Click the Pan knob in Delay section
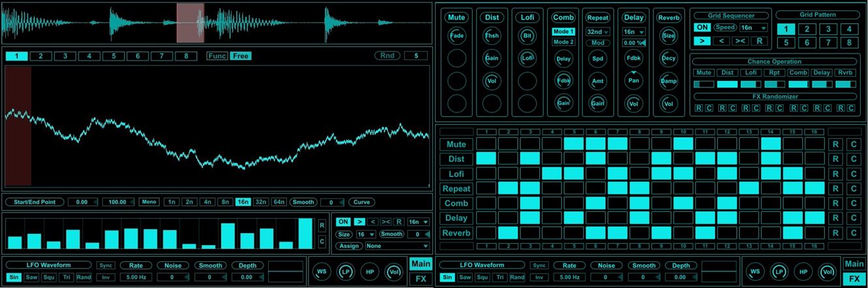The image size is (868, 288). (x=632, y=80)
